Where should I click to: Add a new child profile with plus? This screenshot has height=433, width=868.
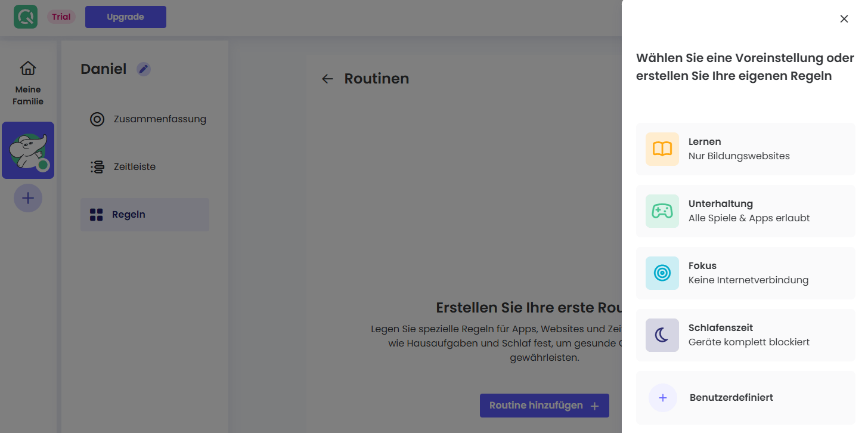click(x=28, y=198)
